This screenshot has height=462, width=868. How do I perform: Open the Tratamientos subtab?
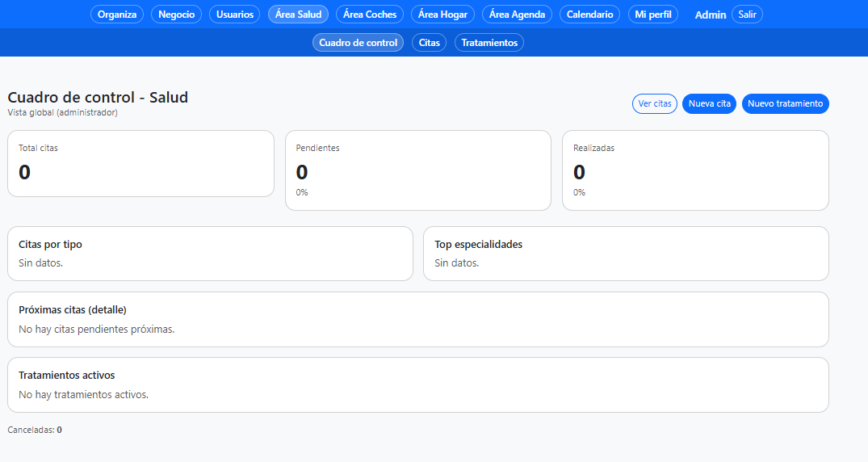pos(489,43)
